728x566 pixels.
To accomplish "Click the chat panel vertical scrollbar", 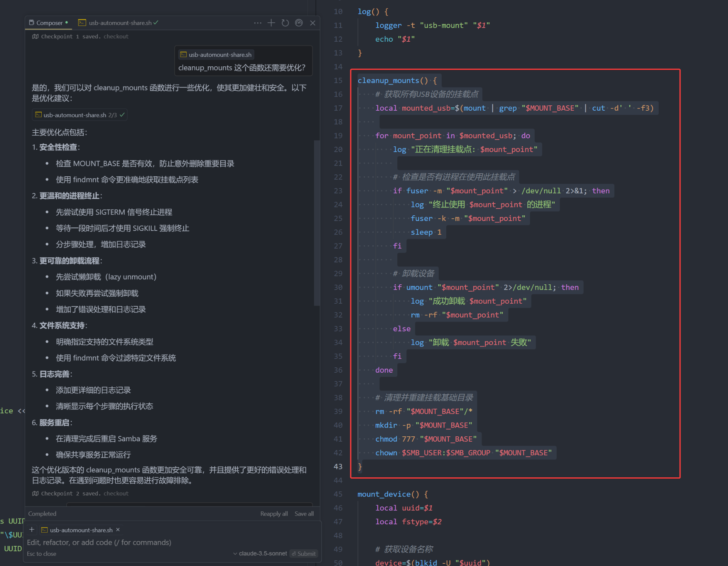I will [317, 224].
